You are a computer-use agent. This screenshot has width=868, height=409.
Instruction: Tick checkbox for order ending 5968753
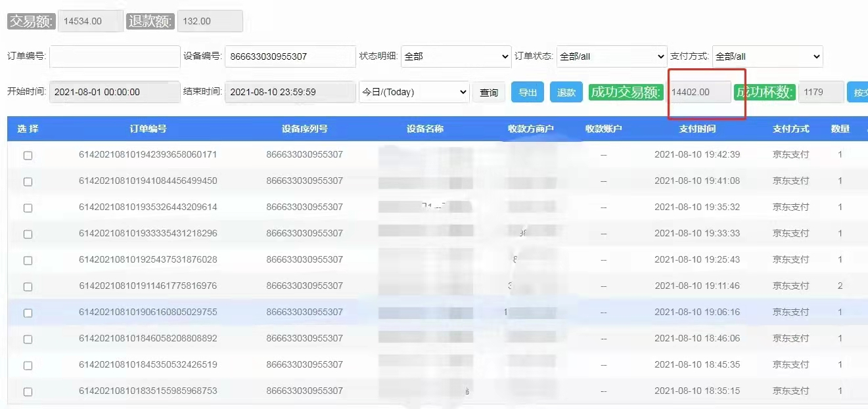point(28,392)
